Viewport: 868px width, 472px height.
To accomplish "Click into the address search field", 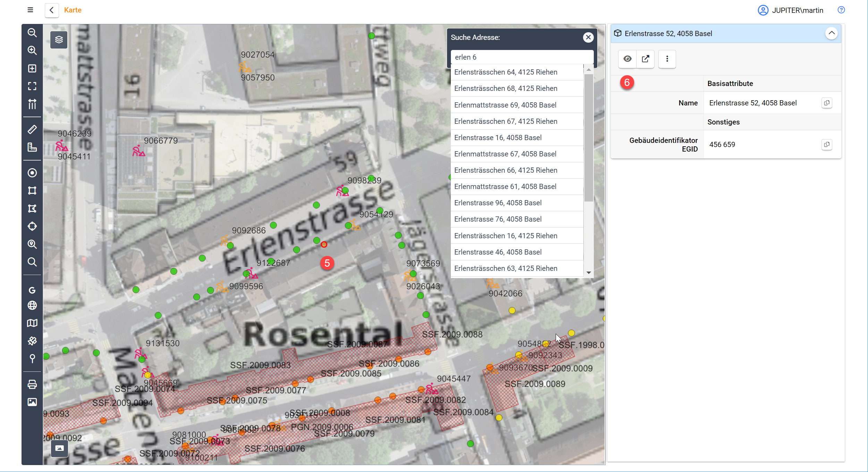I will point(522,57).
